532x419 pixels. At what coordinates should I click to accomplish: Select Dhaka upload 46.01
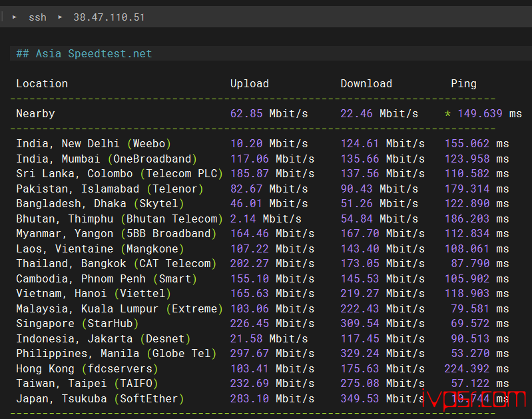(246, 203)
